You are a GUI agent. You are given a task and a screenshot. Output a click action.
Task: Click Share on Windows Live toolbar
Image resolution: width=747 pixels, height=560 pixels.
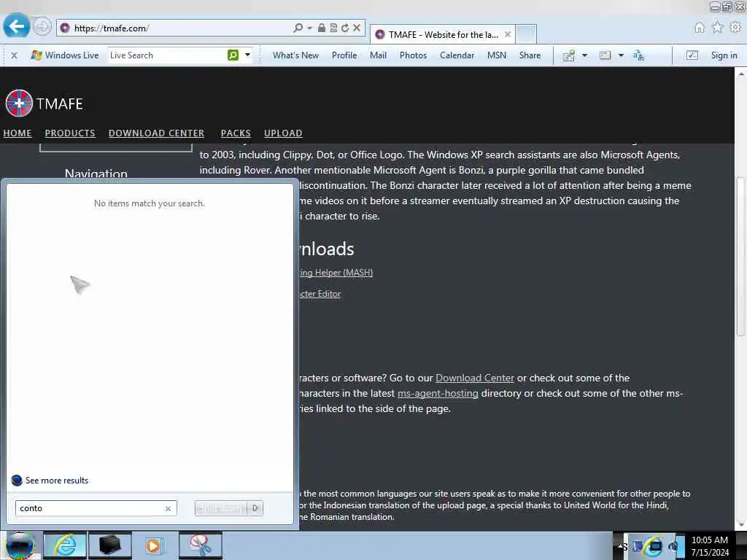[x=530, y=55]
